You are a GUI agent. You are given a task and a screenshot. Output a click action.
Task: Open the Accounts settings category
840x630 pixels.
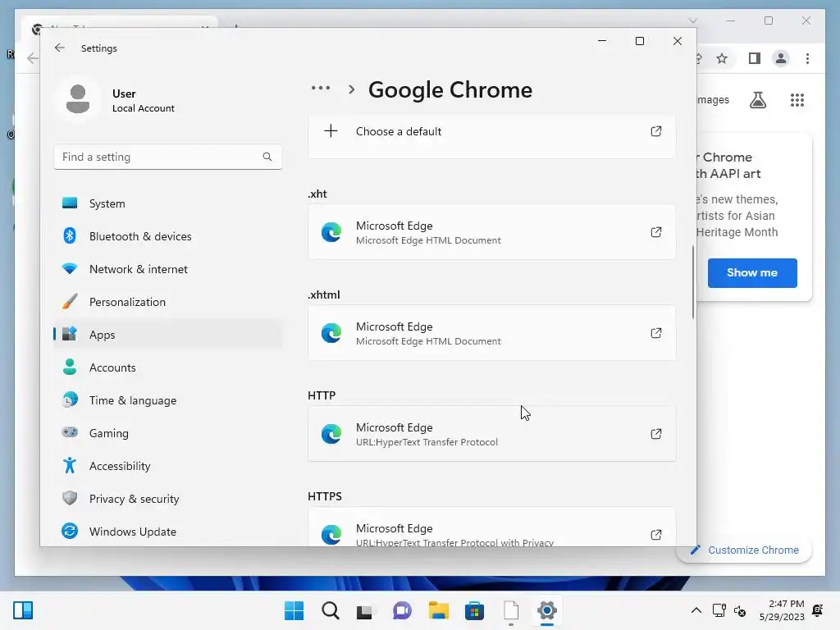167,367
